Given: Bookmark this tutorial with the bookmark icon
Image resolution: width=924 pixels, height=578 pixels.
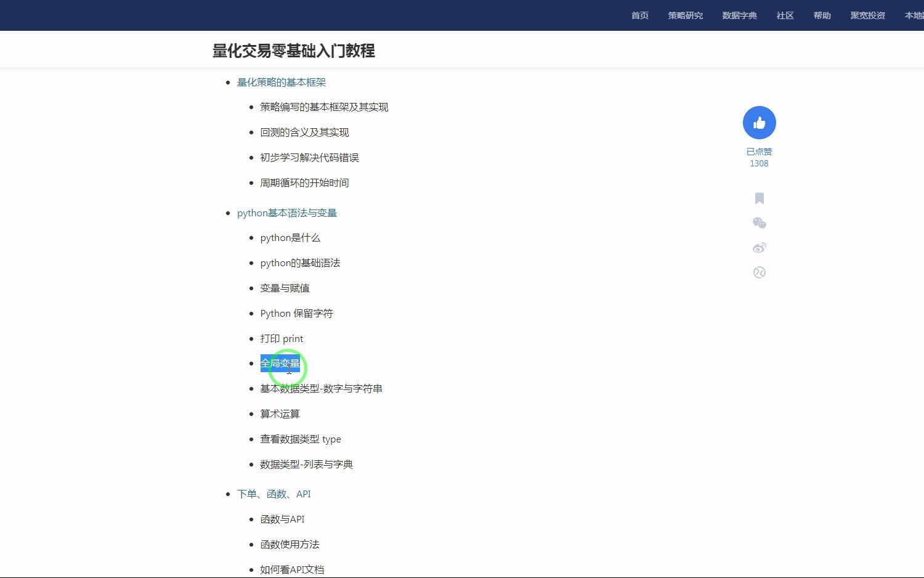Looking at the screenshot, I should 760,198.
